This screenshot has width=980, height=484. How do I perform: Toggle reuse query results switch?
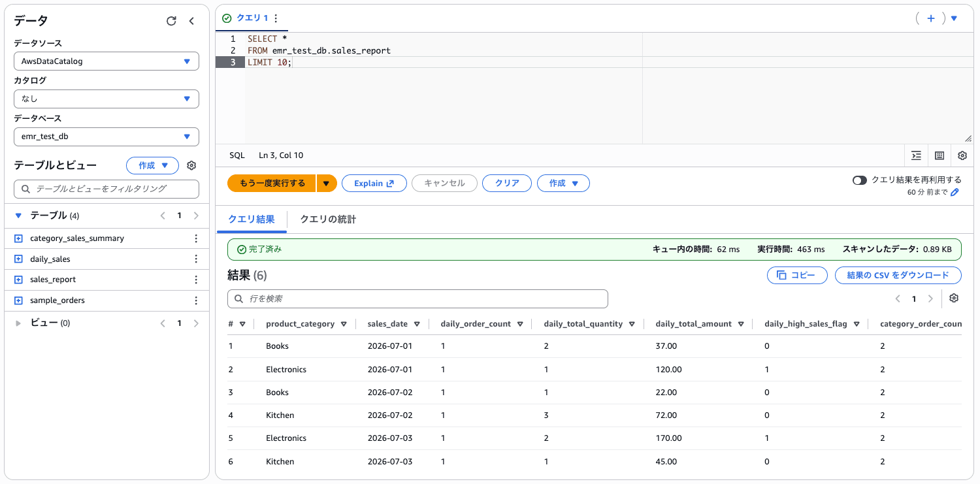[x=860, y=180]
